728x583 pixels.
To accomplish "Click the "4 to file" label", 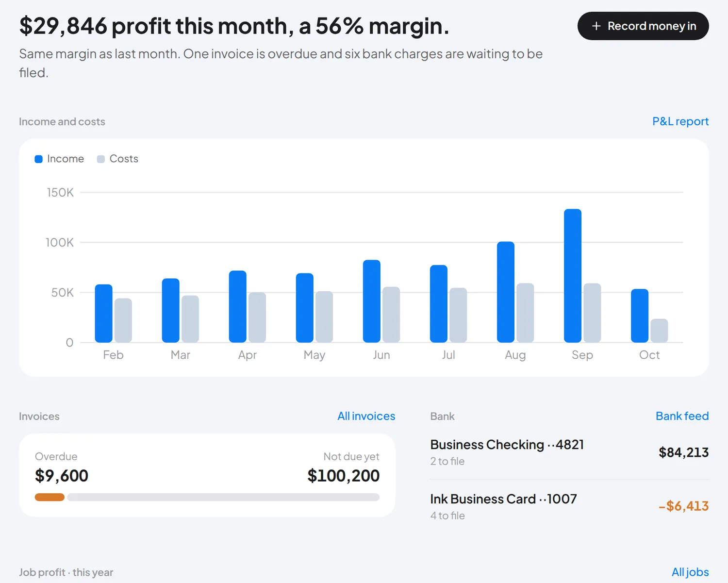I will click(x=447, y=516).
